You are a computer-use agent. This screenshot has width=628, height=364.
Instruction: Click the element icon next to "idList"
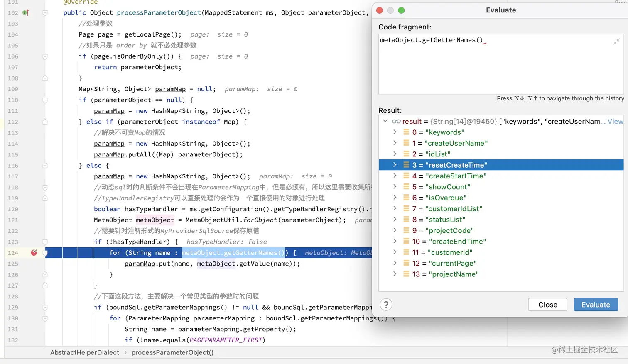tap(406, 154)
